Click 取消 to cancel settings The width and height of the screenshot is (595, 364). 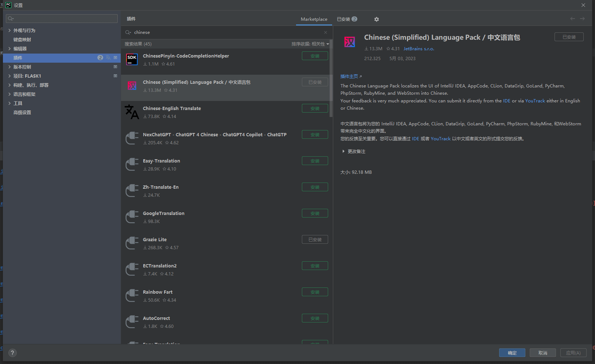click(x=542, y=353)
